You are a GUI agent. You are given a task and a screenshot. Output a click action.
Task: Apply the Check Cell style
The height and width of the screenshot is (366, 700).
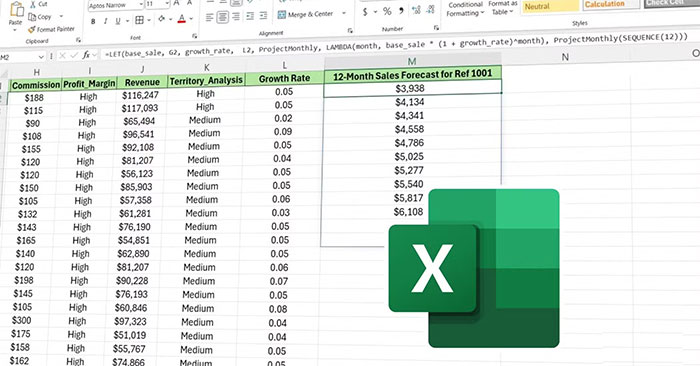coord(671,3)
